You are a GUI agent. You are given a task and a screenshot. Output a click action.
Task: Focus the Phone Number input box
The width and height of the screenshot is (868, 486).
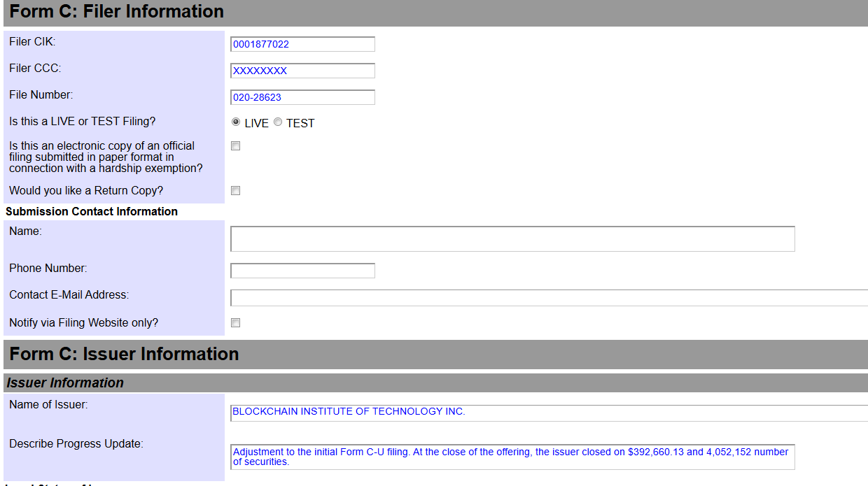point(302,271)
